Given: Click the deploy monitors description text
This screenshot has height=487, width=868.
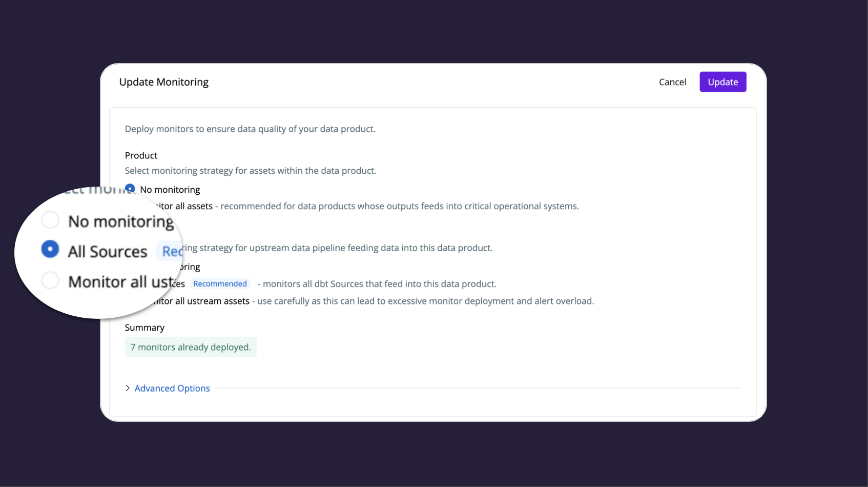Looking at the screenshot, I should coord(250,129).
